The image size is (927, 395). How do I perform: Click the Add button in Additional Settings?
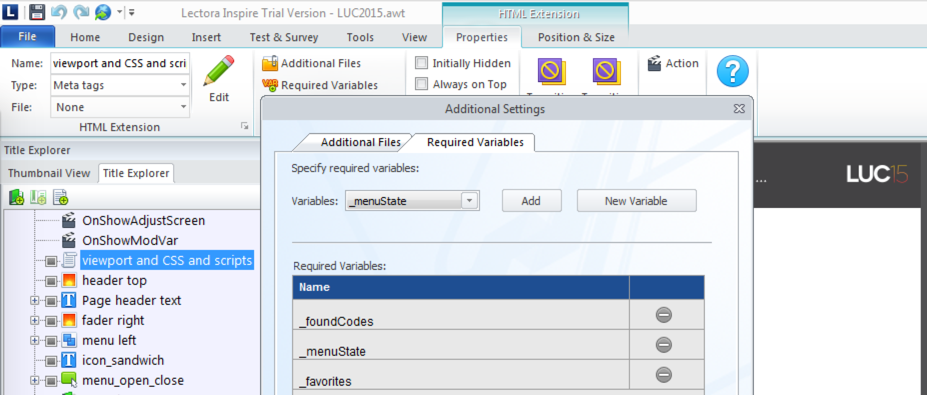[531, 201]
